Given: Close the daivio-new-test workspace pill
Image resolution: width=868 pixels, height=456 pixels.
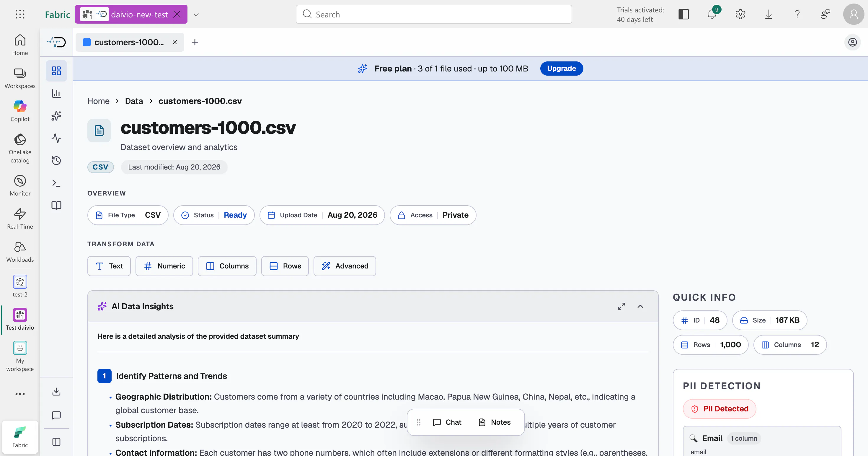Looking at the screenshot, I should click(x=177, y=14).
